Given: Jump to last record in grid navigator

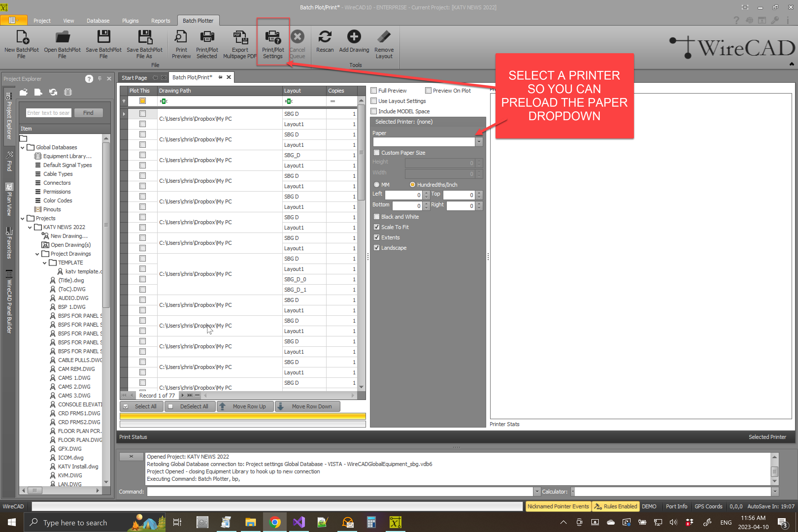Looking at the screenshot, I should tap(190, 395).
